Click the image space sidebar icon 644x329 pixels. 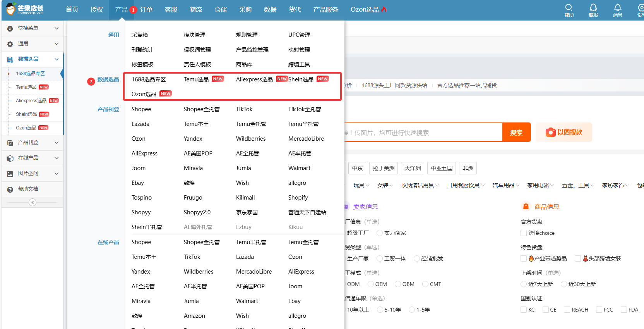click(10, 174)
